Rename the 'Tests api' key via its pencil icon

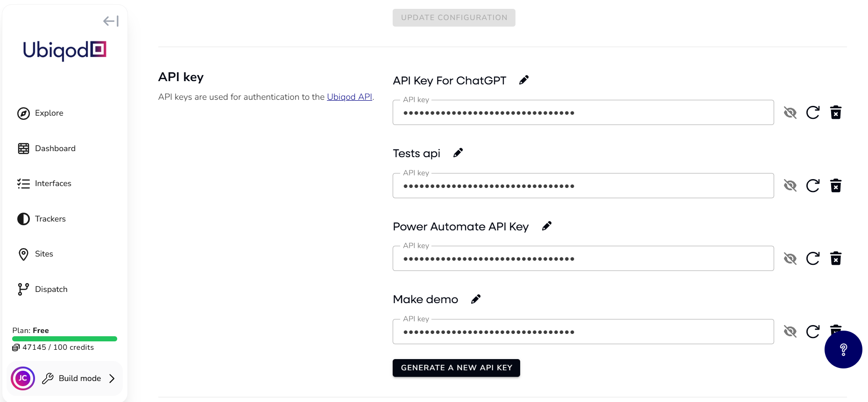click(458, 152)
